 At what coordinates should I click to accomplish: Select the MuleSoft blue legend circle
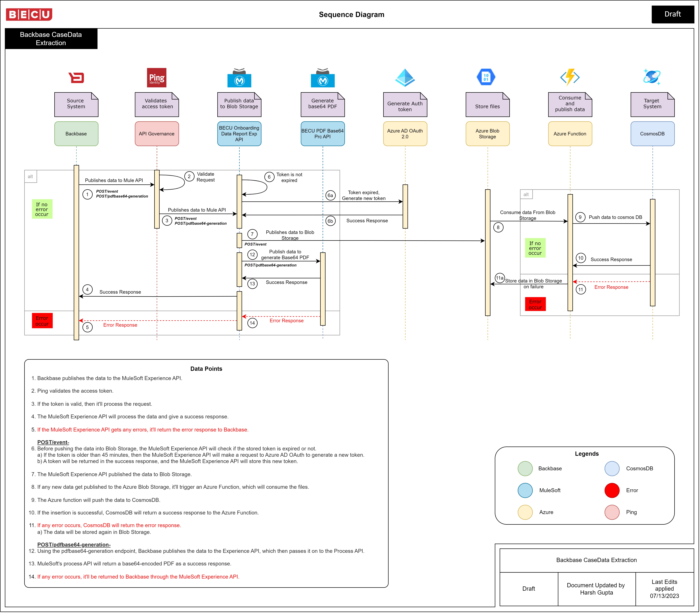tap(525, 491)
